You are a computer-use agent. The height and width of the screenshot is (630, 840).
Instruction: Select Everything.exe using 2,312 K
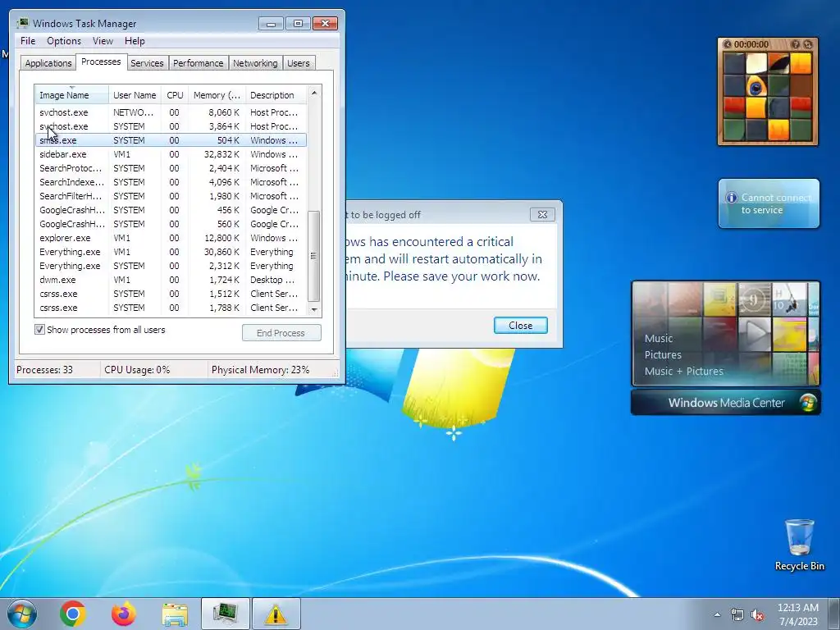click(x=171, y=266)
